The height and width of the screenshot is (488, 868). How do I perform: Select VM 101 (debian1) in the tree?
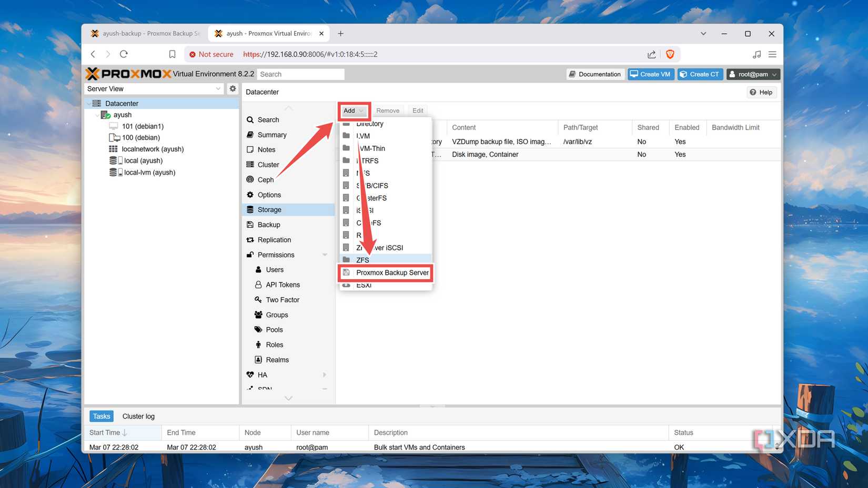[143, 126]
